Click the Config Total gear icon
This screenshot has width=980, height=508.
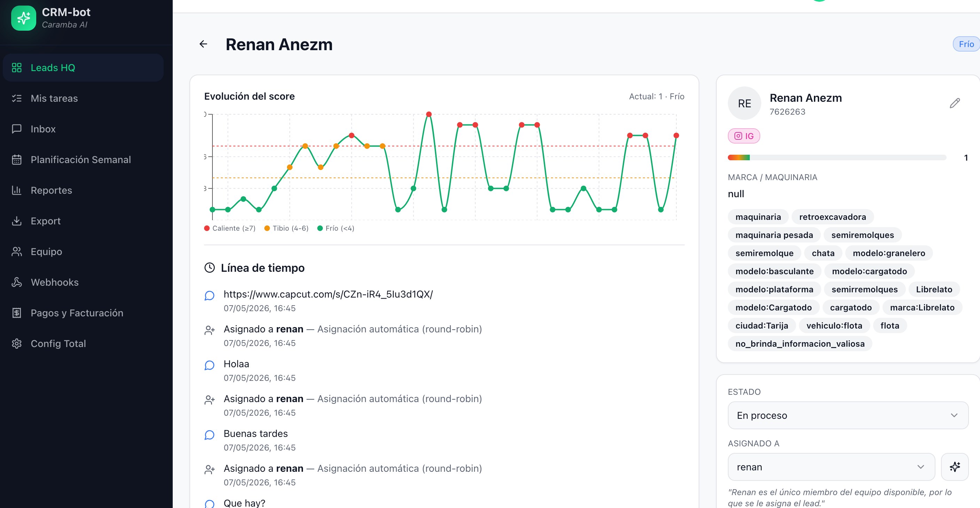pyautogui.click(x=17, y=344)
